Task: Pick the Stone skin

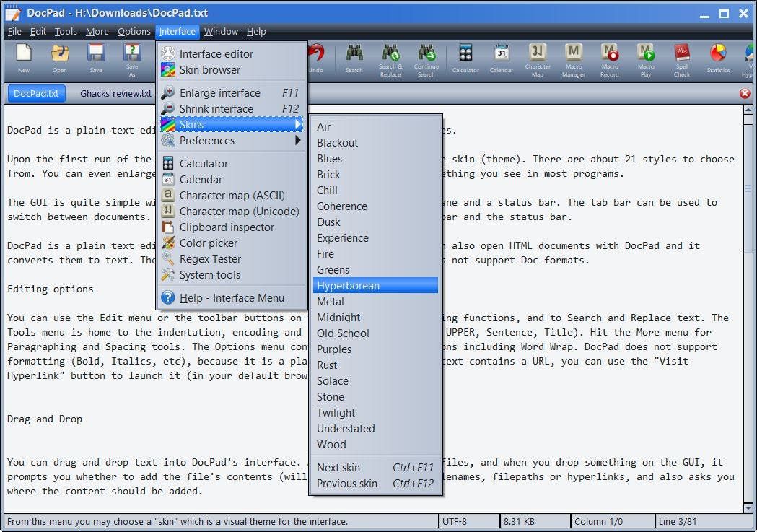Action: [x=375, y=397]
